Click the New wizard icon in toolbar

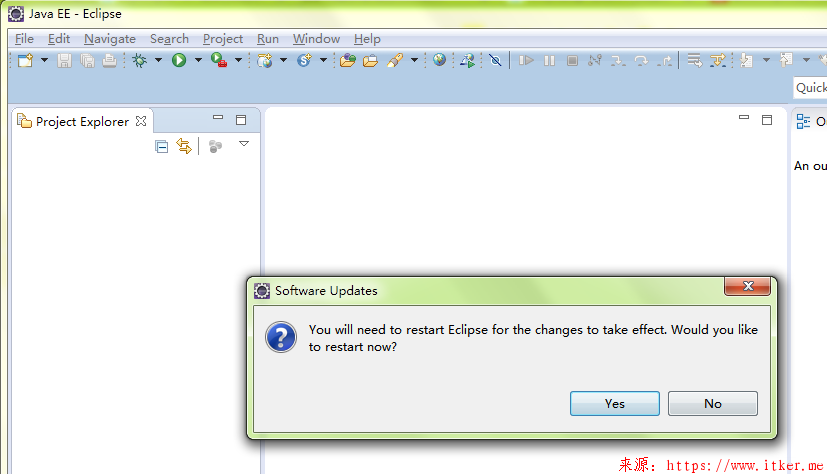tap(25, 61)
